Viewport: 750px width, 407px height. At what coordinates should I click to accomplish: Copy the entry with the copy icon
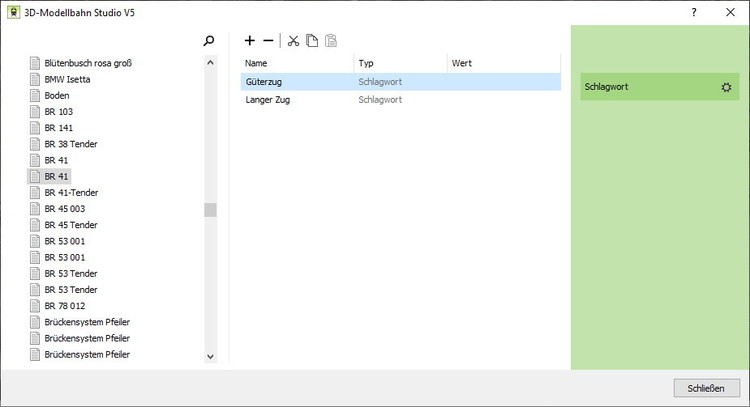pyautogui.click(x=312, y=41)
